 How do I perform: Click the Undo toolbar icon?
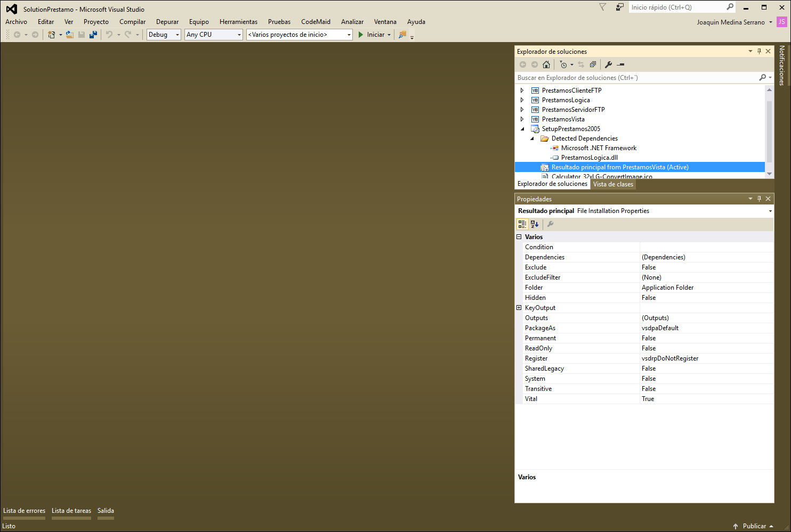[x=109, y=35]
